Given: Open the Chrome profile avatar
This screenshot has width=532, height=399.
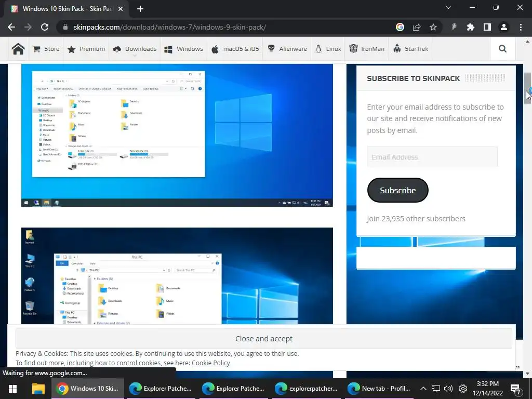Looking at the screenshot, I should (x=504, y=27).
